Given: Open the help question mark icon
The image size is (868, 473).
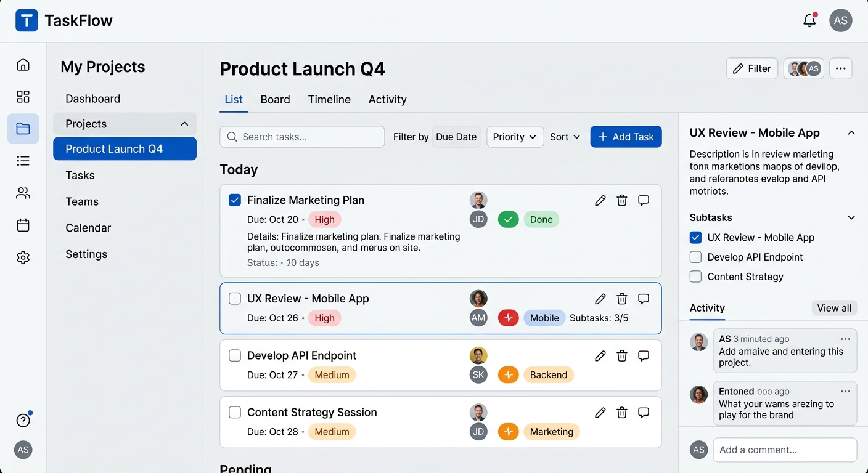Looking at the screenshot, I should pos(23,421).
